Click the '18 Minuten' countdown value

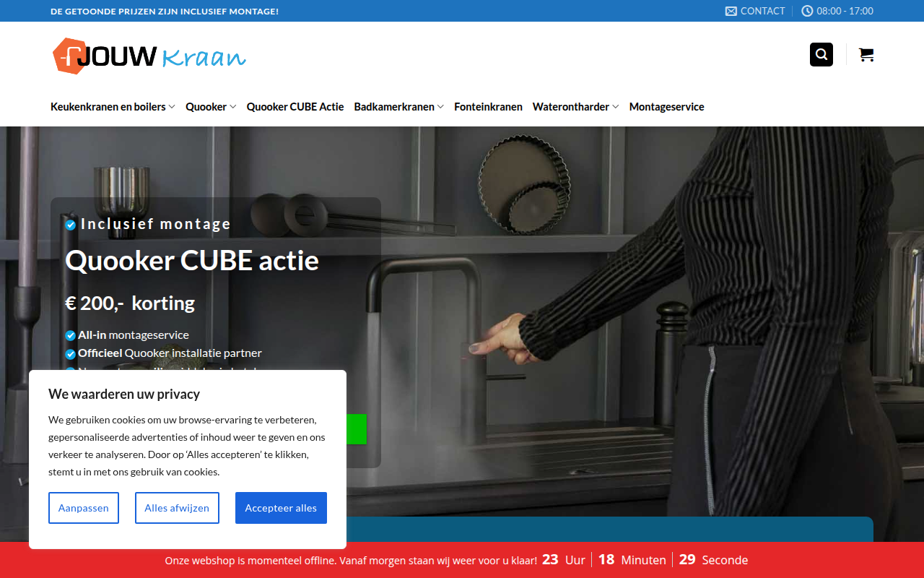coord(632,560)
